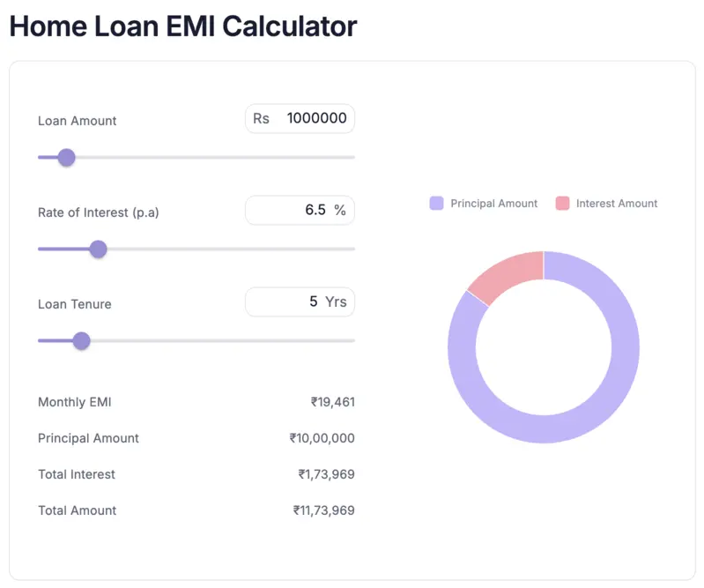Toggle the Interest Amount legend swatch
The image size is (704, 588).
[562, 204]
